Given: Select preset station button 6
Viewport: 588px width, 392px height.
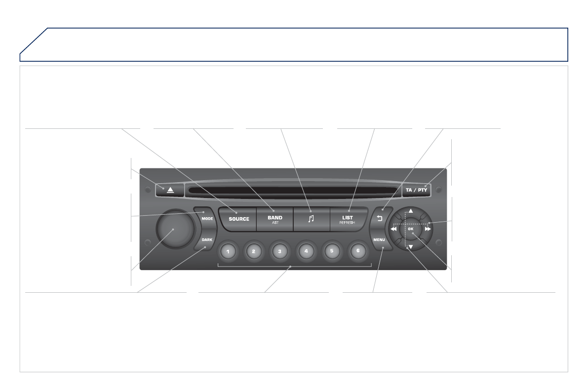Looking at the screenshot, I should pos(358,251).
